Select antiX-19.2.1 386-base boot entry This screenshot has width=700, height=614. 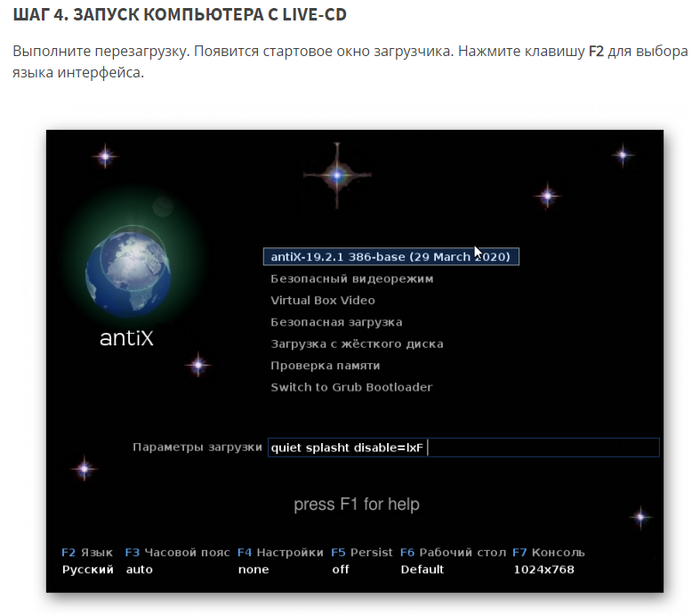click(x=390, y=257)
